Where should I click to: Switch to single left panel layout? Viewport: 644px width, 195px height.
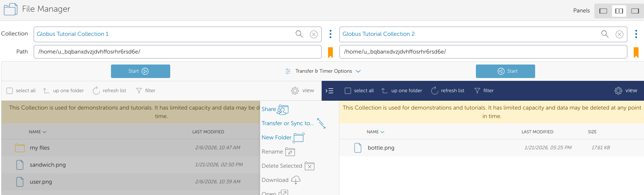tap(603, 11)
